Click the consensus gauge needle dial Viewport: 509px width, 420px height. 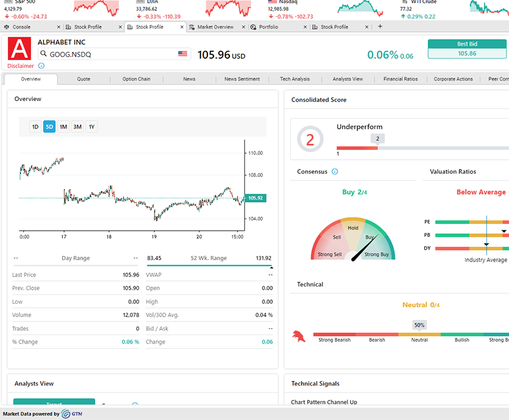click(x=353, y=239)
